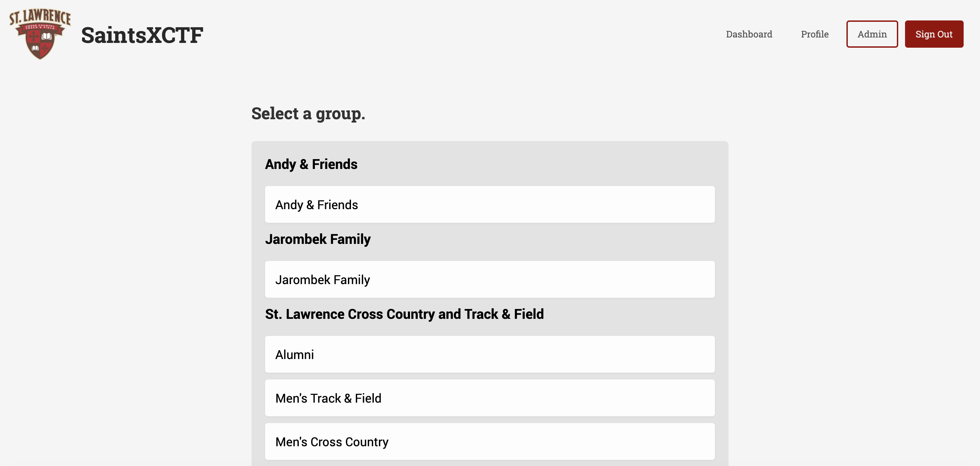Open the SaintsXCTF home title link

click(142, 35)
